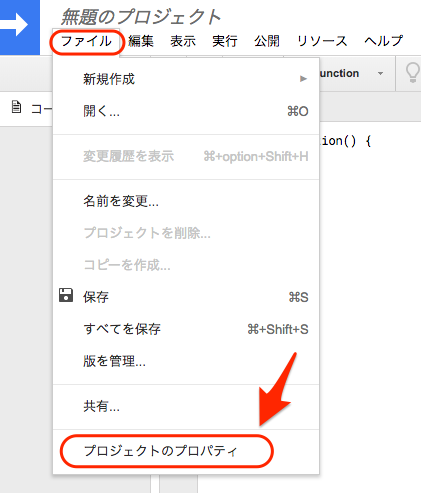The image size is (421, 493).
Task: Open the リソース menu
Action: click(322, 42)
